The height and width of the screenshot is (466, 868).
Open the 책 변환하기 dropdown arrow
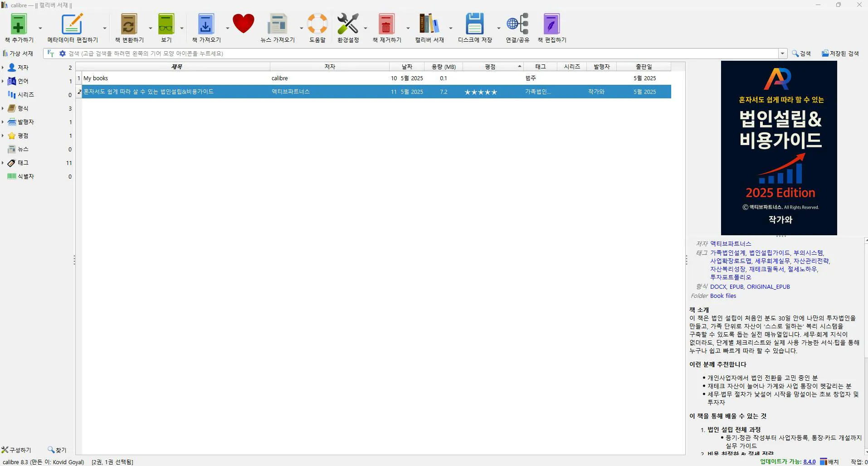(x=150, y=28)
